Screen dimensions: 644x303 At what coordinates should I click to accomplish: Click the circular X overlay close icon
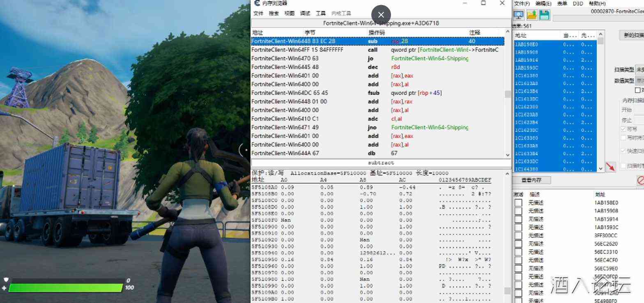click(x=381, y=15)
